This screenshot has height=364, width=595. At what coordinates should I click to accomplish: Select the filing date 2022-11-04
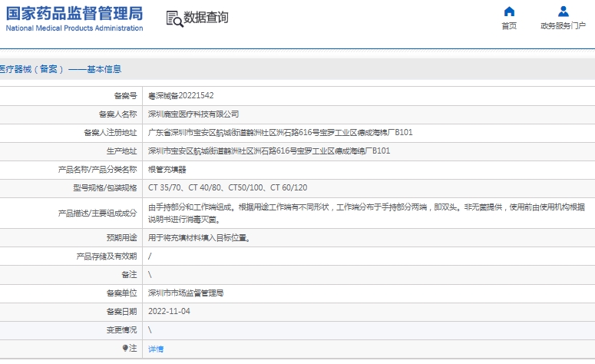169,312
